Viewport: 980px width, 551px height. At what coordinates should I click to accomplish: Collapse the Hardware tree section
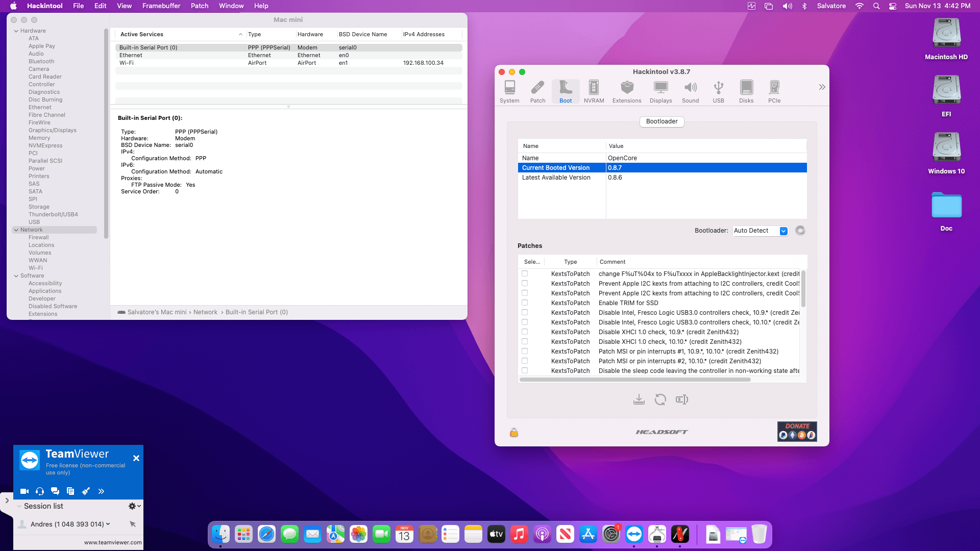pos(16,31)
